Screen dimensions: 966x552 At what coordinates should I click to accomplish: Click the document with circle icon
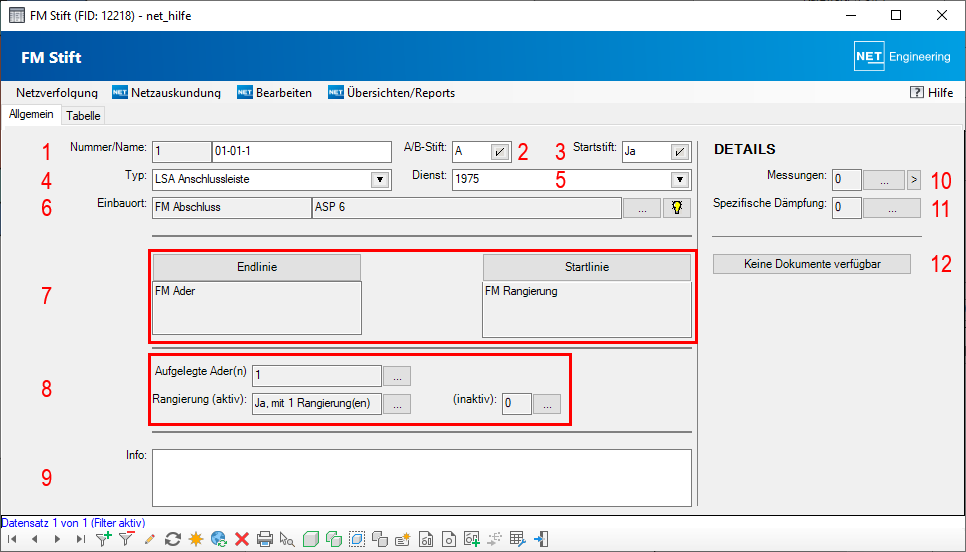[449, 539]
